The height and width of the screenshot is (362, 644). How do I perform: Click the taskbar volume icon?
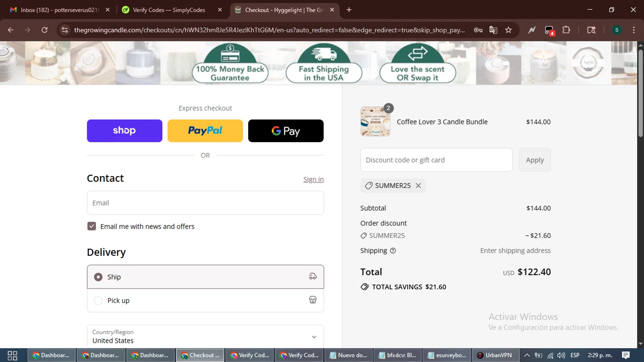pyautogui.click(x=561, y=356)
